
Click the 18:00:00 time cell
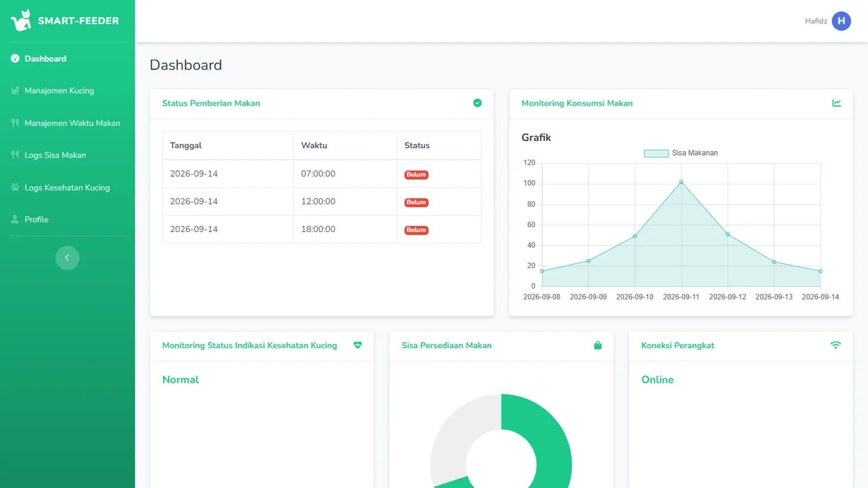click(345, 229)
